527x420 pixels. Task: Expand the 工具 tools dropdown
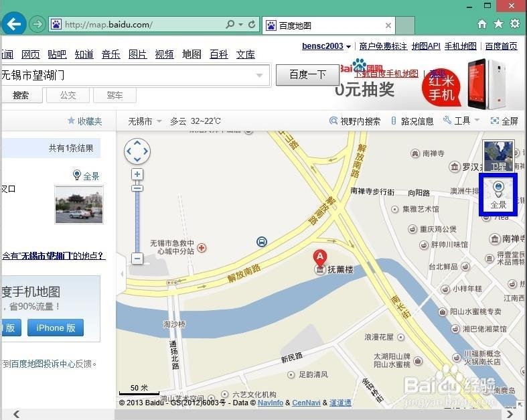coord(461,121)
